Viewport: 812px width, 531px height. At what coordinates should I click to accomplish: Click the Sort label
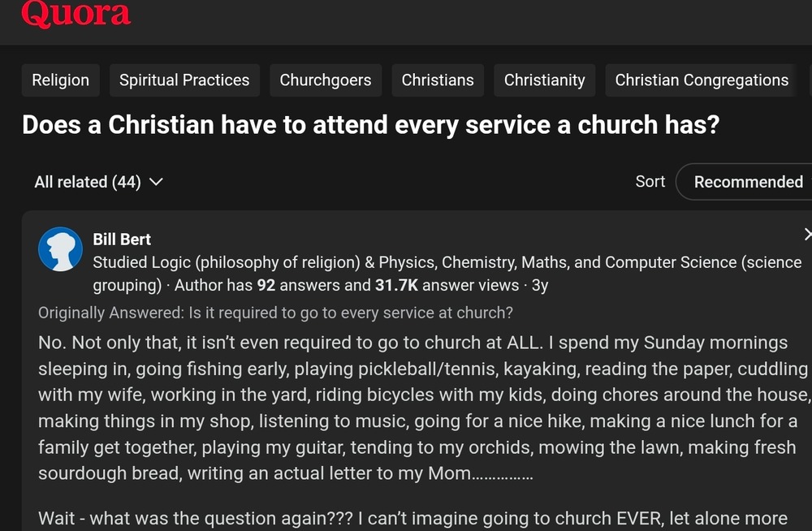click(x=650, y=182)
